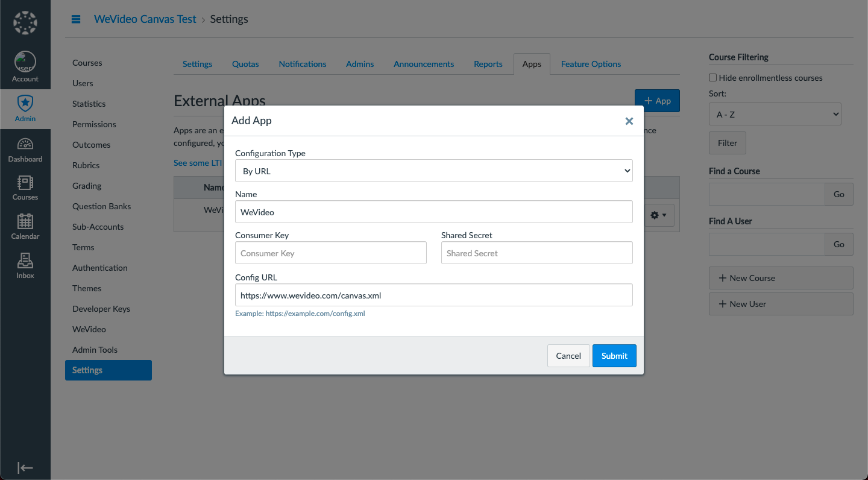Click Go beside Find a Course
The height and width of the screenshot is (480, 868).
coord(839,194)
